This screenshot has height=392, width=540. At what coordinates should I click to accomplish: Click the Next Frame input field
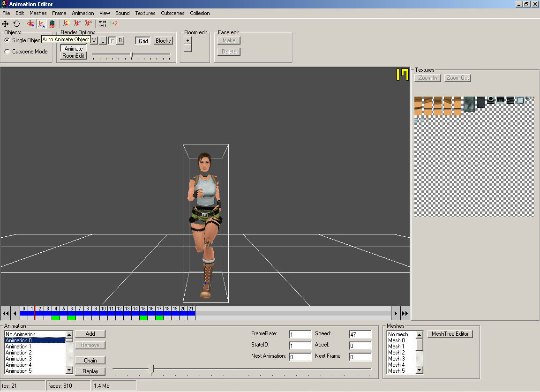360,357
